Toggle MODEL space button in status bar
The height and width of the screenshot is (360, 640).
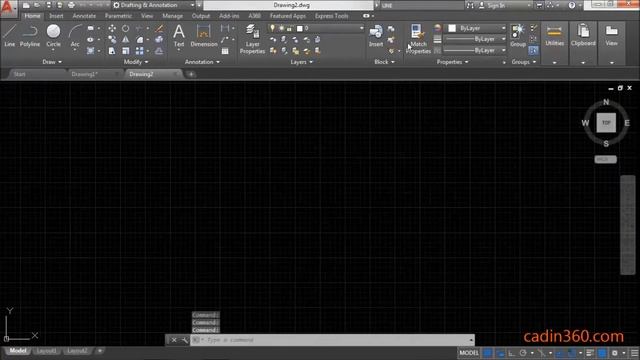pos(469,353)
